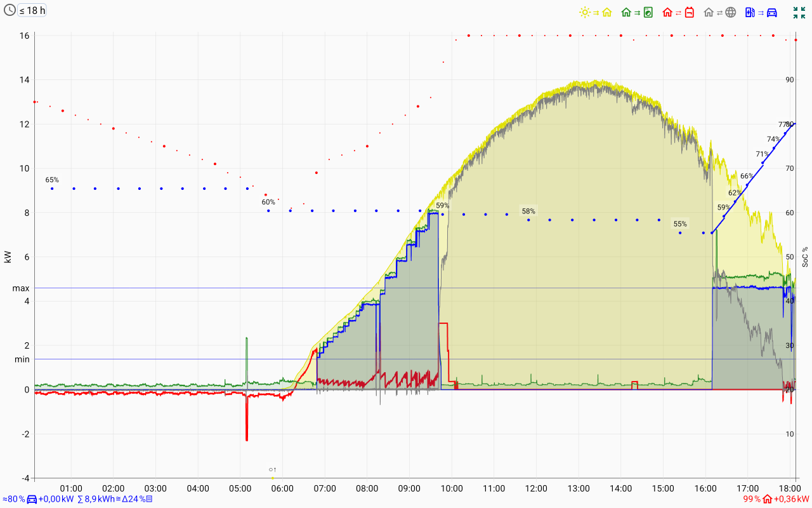Click the 58% SoC data label
Viewport: 812px width, 508px height.
coord(528,211)
